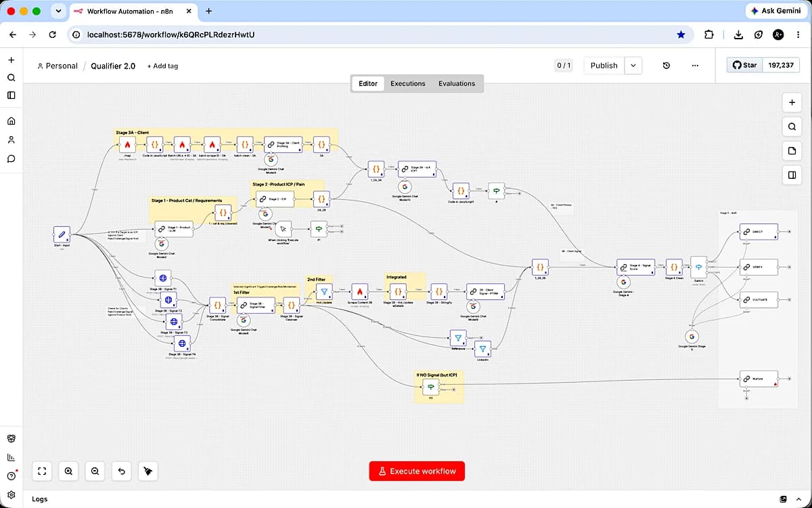Toggle the left sidebar panel icon

tap(11, 96)
